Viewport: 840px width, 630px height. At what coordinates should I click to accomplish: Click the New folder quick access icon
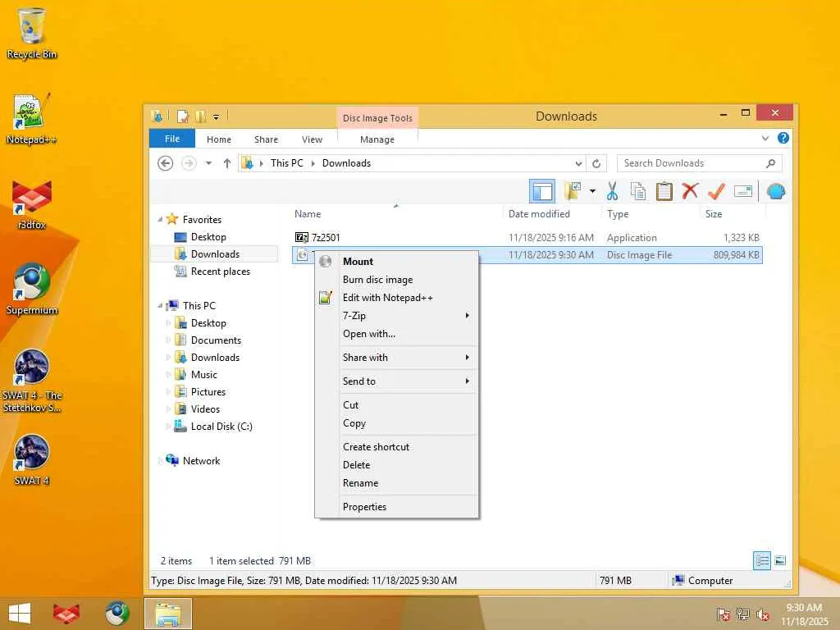[x=200, y=116]
